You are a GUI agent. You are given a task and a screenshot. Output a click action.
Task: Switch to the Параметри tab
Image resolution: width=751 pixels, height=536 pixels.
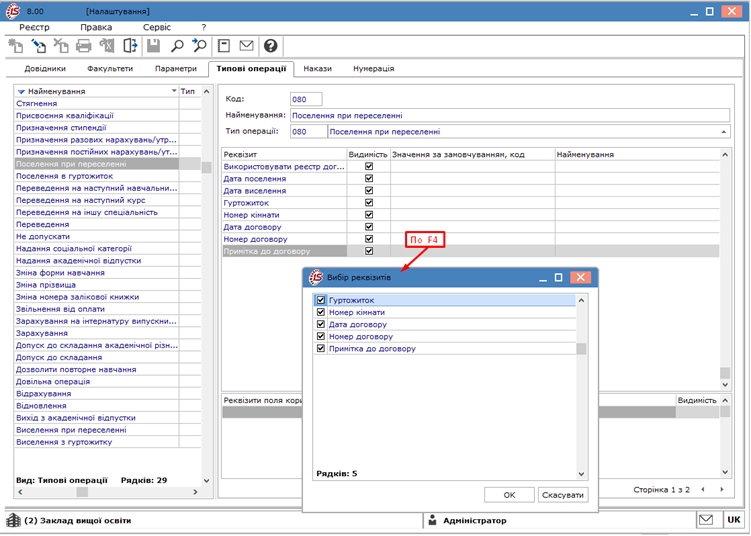coord(176,68)
